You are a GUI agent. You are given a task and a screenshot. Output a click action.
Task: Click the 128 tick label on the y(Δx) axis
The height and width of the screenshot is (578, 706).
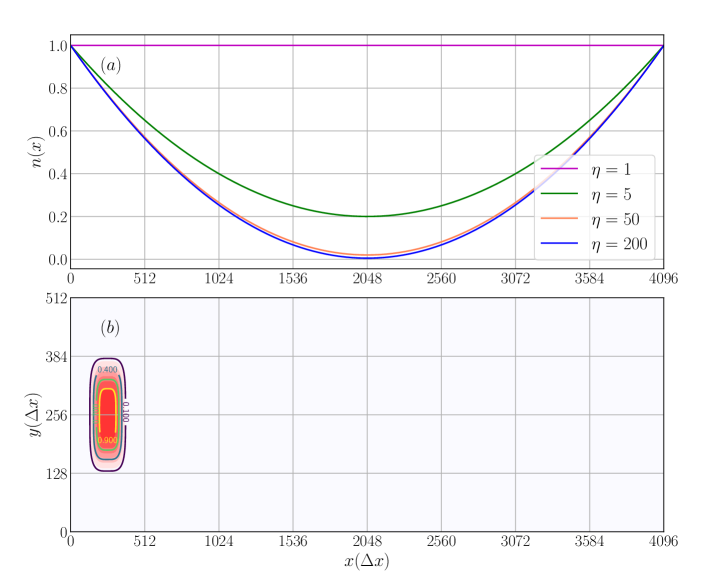click(56, 474)
